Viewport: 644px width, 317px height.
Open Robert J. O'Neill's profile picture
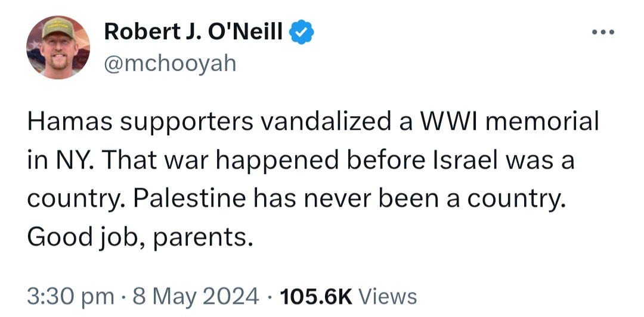pos(58,47)
